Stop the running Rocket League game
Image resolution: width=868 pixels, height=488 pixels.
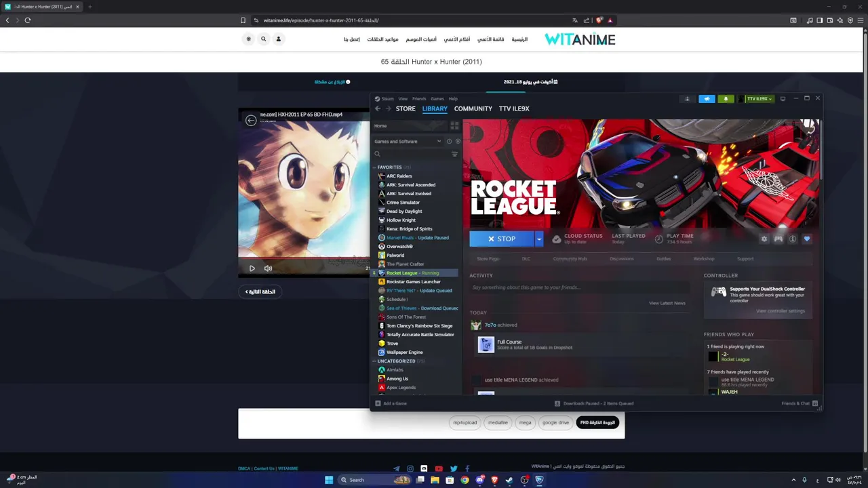coord(502,239)
